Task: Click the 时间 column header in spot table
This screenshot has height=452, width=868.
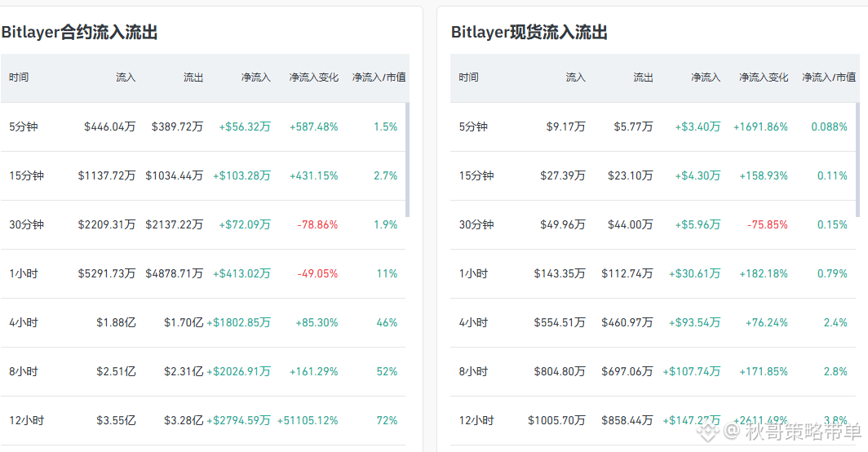Action: tap(468, 78)
